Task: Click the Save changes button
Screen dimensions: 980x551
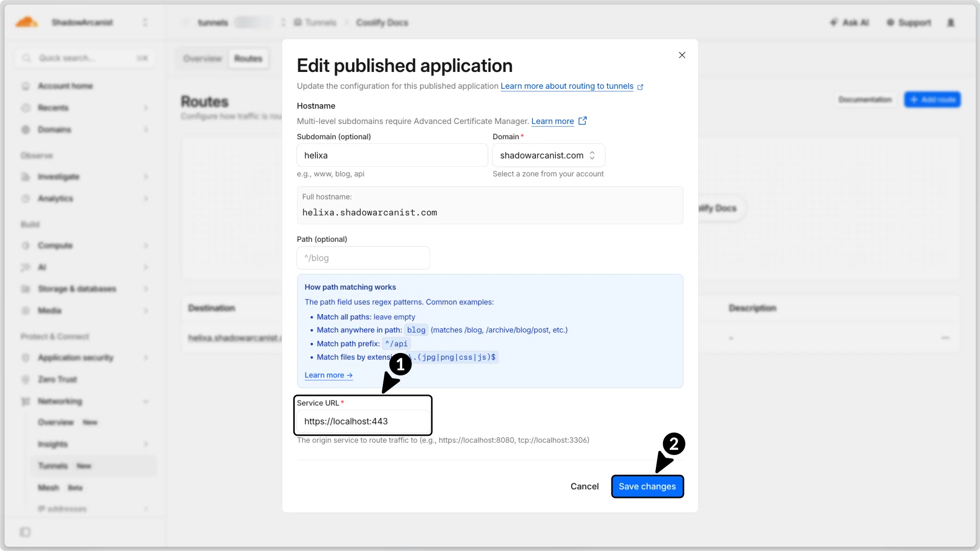Action: click(647, 486)
